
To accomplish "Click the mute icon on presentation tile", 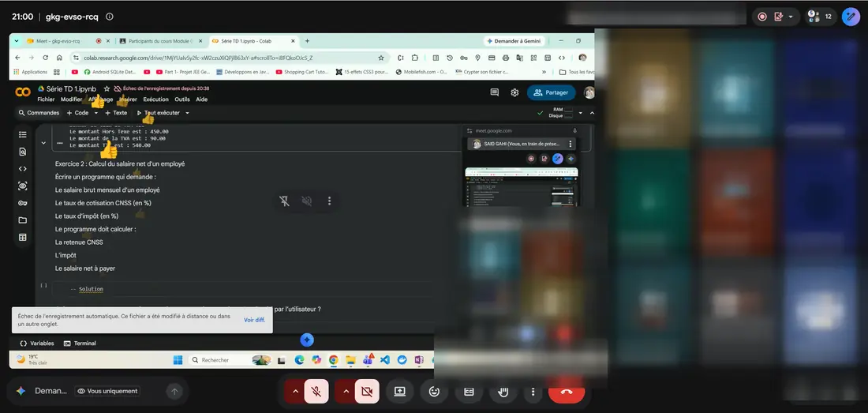I will click(x=307, y=201).
